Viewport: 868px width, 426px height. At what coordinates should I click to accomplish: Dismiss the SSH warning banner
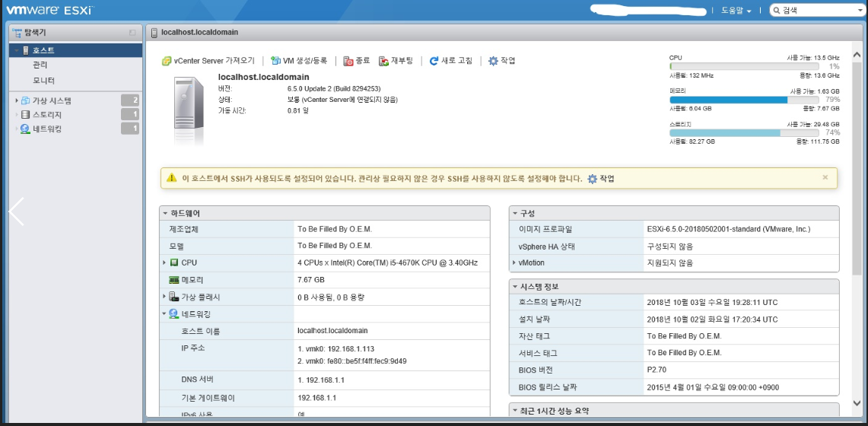825,177
